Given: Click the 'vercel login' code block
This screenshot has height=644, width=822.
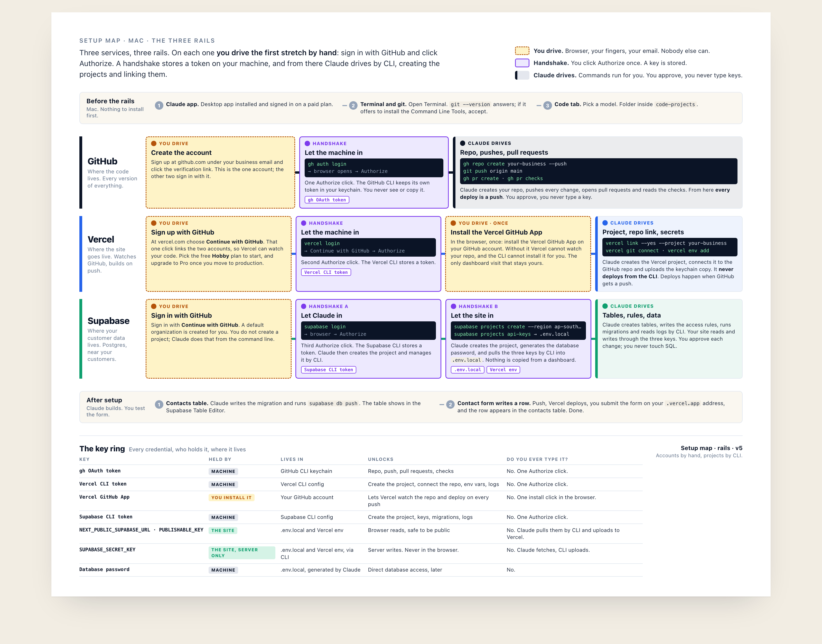Looking at the screenshot, I should tap(368, 247).
